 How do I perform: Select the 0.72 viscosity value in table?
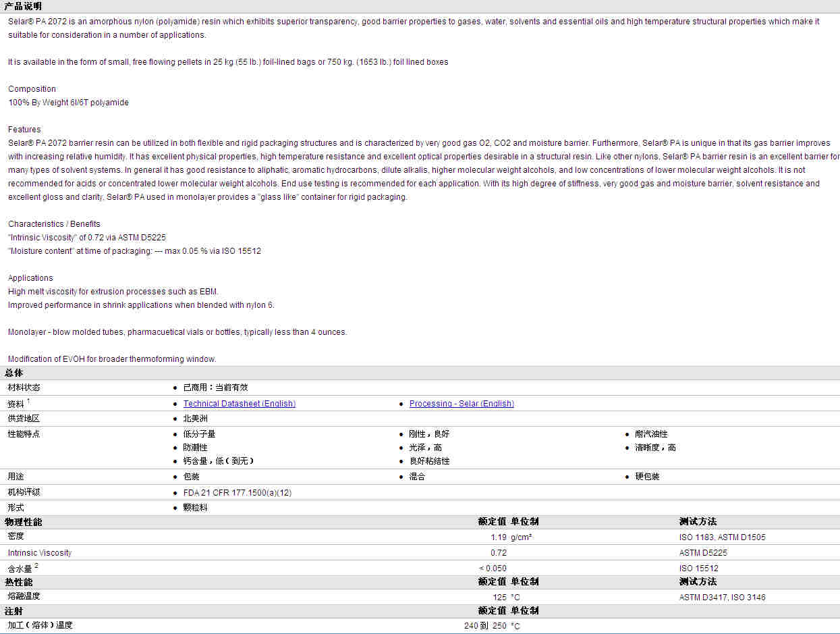click(499, 553)
